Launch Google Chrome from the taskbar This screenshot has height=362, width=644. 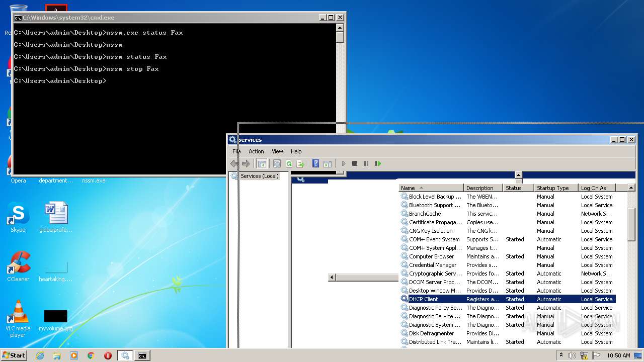[x=91, y=355]
